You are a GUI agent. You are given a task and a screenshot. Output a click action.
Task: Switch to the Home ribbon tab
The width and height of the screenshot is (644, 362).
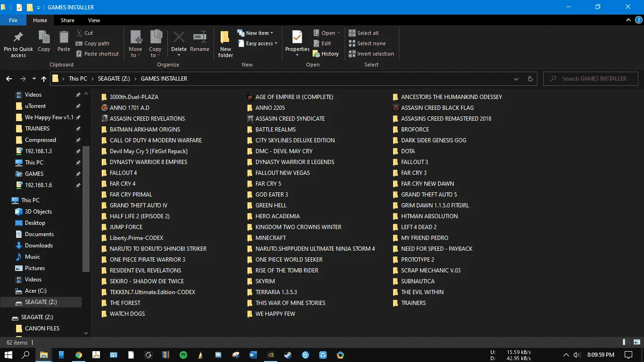40,20
